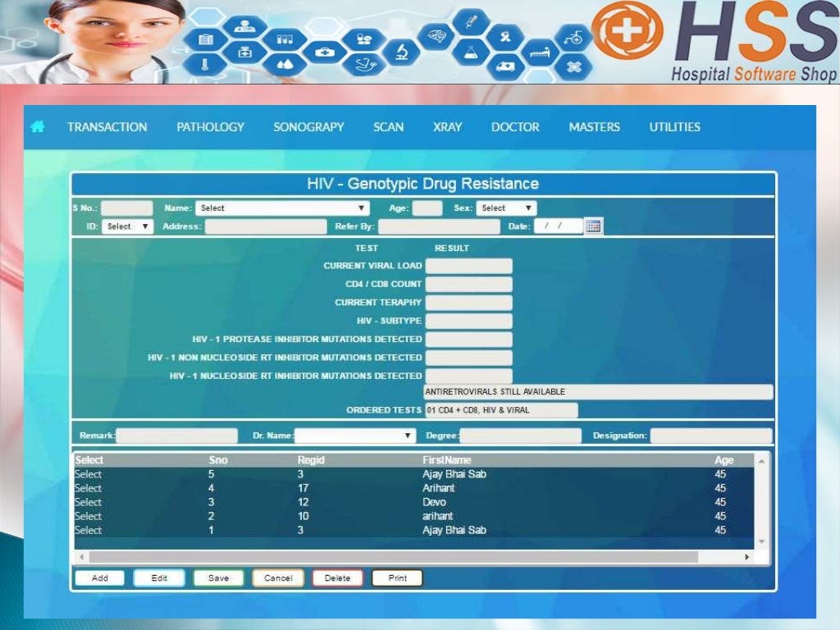Click the Antiretrovirals Still Available field
This screenshot has height=630, width=840.
[598, 391]
